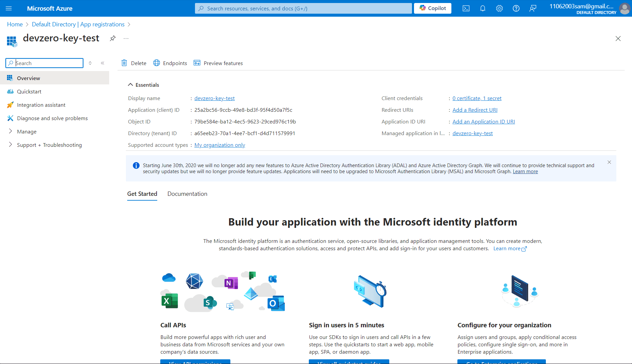Viewport: 632px width, 364px height.
Task: Open the more options ellipsis beside title
Action: (126, 38)
